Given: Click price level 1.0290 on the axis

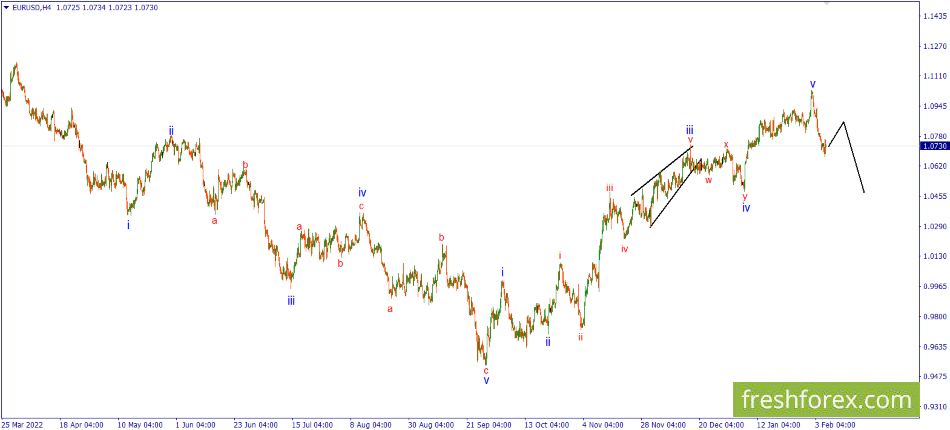Looking at the screenshot, I should click(x=934, y=227).
